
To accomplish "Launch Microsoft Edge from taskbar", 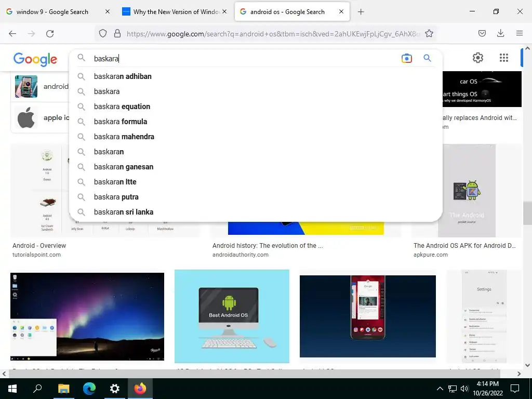I will 89,389.
